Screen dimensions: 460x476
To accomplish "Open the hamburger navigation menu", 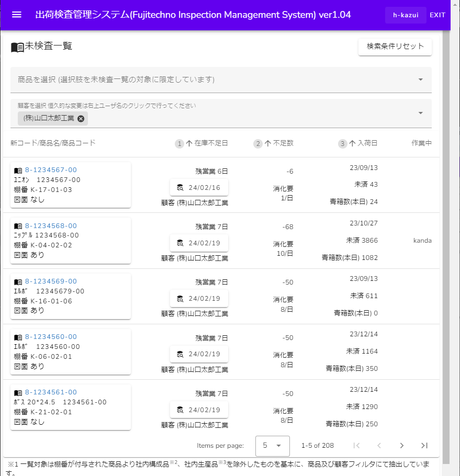I will pos(16,15).
